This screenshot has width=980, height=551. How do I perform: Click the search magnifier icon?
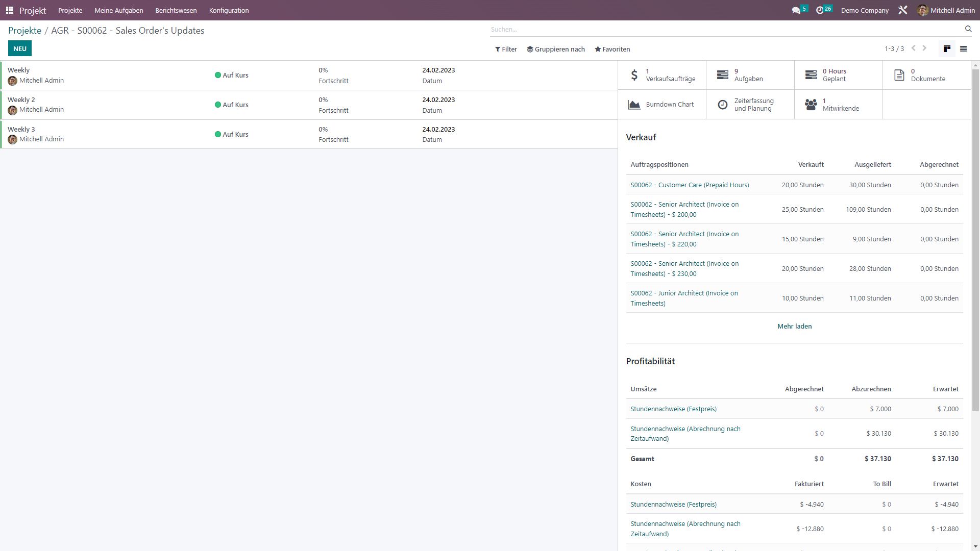point(968,29)
